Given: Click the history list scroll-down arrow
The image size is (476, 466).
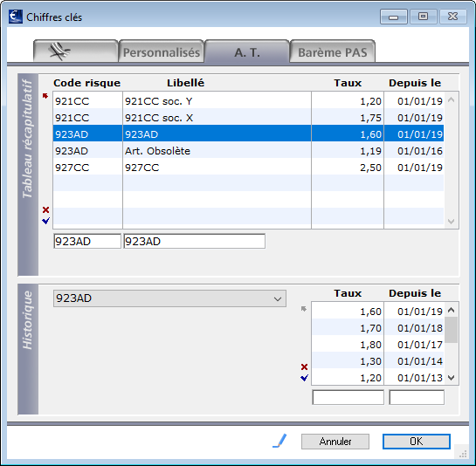Looking at the screenshot, I should tap(452, 378).
